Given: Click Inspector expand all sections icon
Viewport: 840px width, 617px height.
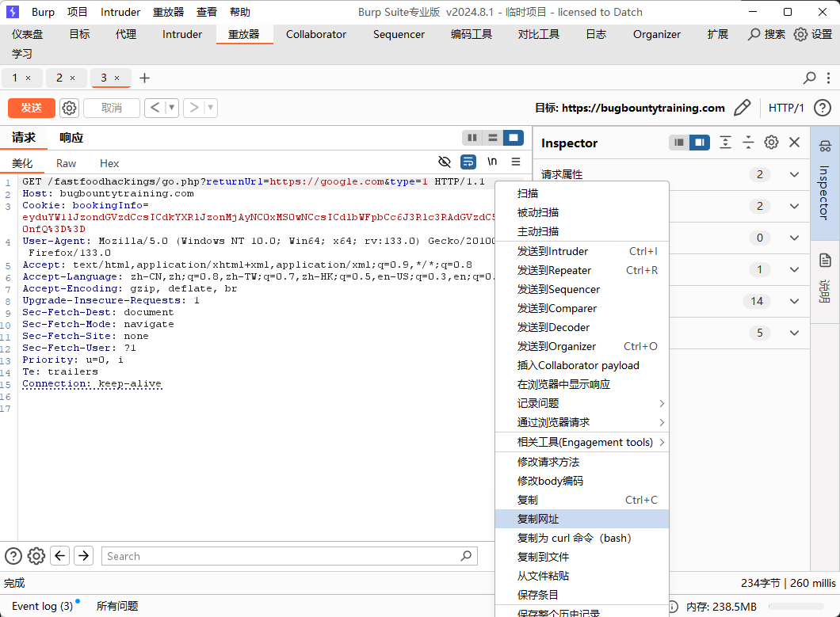Looking at the screenshot, I should [725, 143].
